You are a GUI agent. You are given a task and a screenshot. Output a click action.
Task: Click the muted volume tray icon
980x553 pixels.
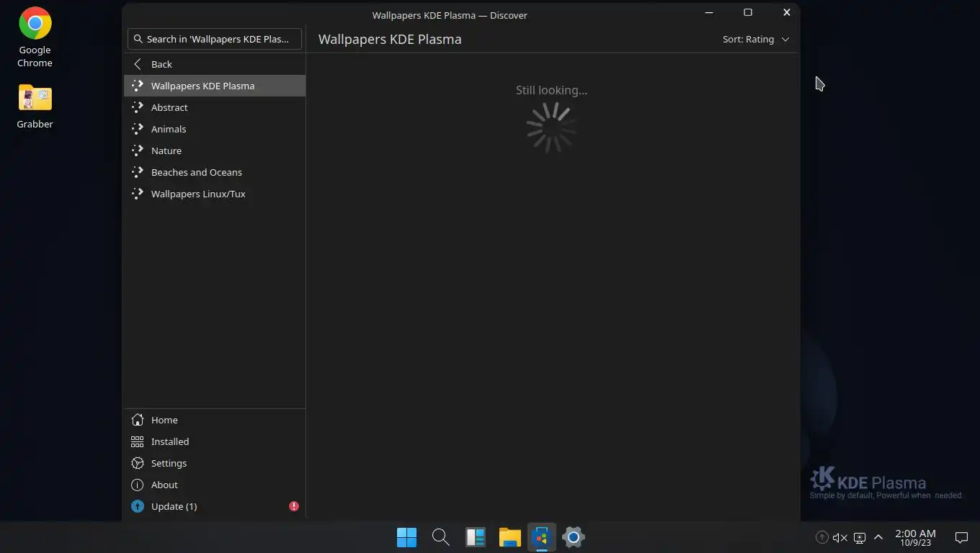click(x=840, y=537)
